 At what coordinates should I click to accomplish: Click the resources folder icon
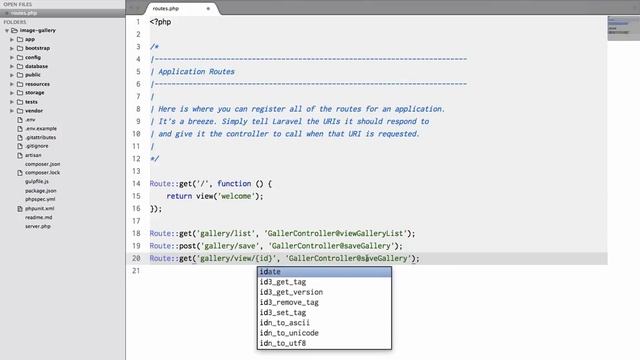(20, 84)
